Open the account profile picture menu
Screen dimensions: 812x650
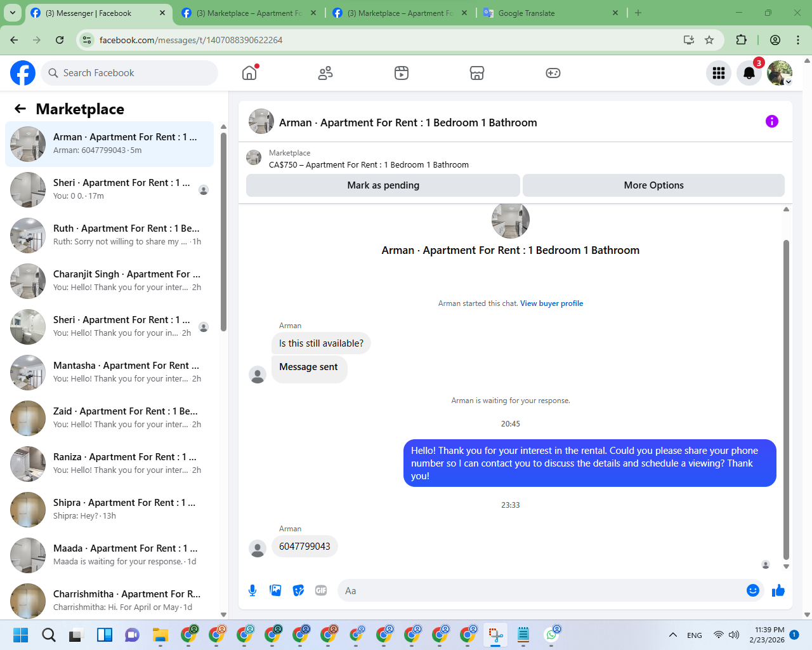780,73
